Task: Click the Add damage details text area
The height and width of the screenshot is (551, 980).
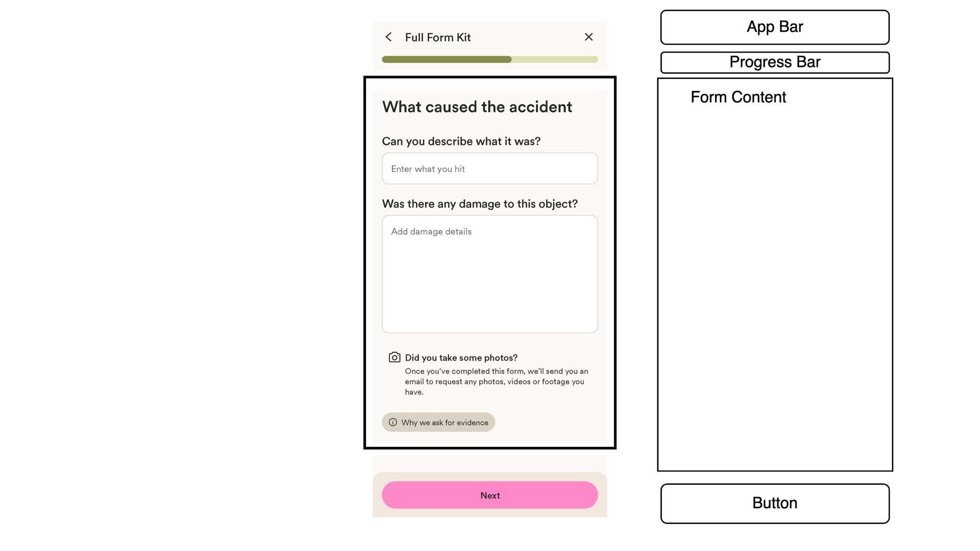Action: [x=490, y=274]
